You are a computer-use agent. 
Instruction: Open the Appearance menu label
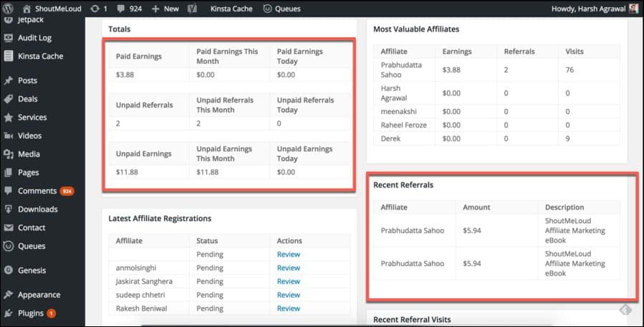(39, 295)
